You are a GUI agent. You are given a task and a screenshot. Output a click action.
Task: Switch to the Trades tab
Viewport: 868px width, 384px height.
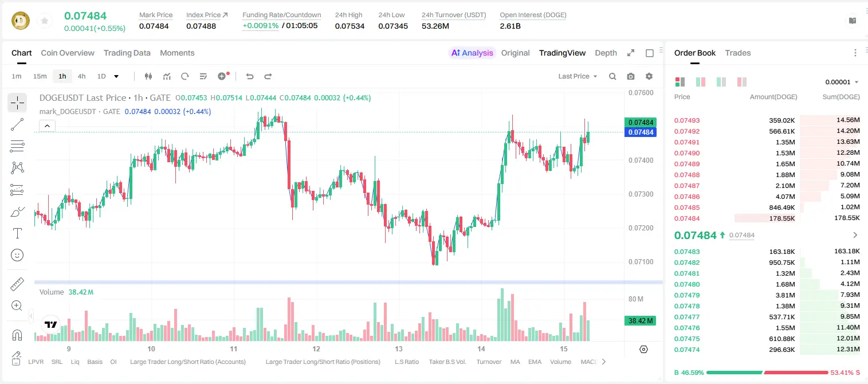(x=738, y=53)
